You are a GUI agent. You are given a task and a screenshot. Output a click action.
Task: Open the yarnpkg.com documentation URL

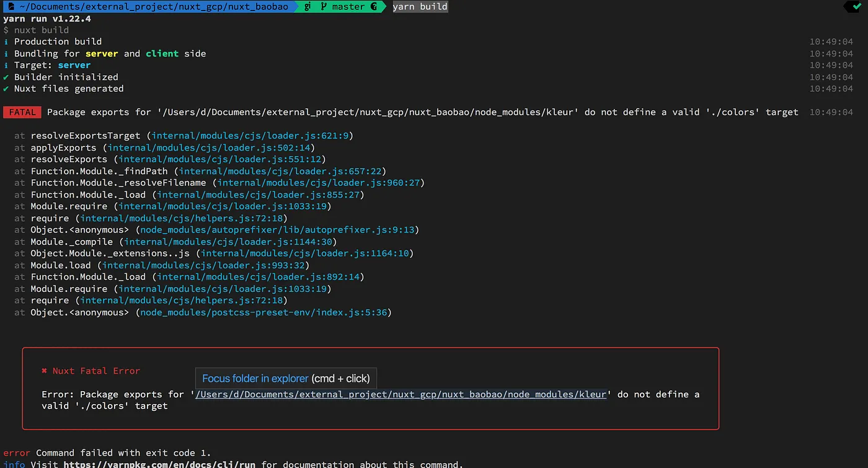(159, 464)
